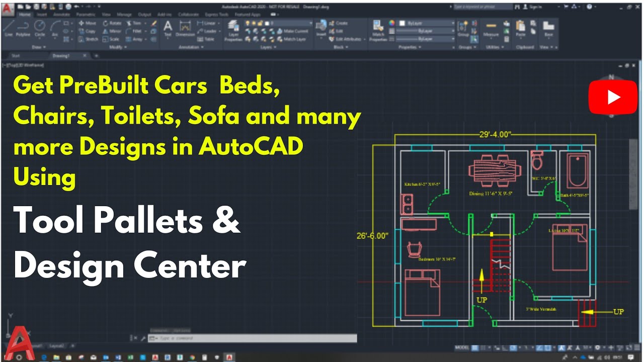The image size is (644, 362).
Task: Open Layer Properties
Action: 233,30
